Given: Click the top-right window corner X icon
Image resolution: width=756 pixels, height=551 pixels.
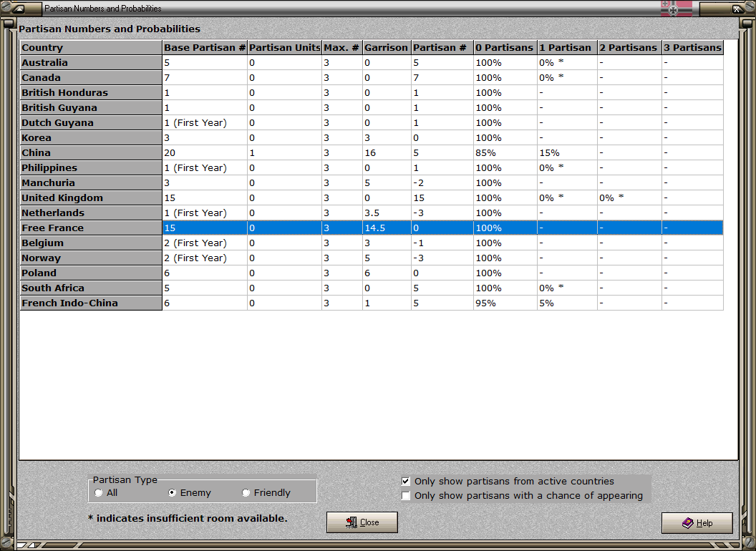Looking at the screenshot, I should coord(737,9).
